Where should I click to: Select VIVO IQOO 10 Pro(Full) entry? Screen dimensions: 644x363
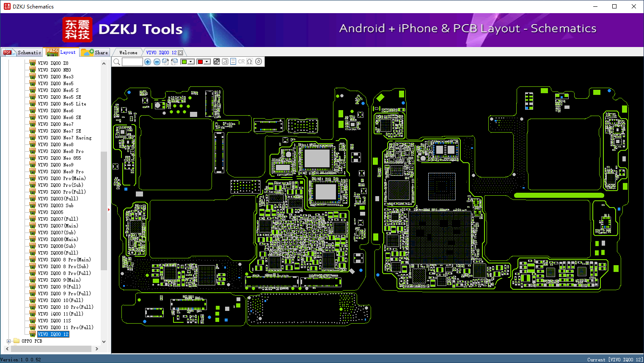66,307
